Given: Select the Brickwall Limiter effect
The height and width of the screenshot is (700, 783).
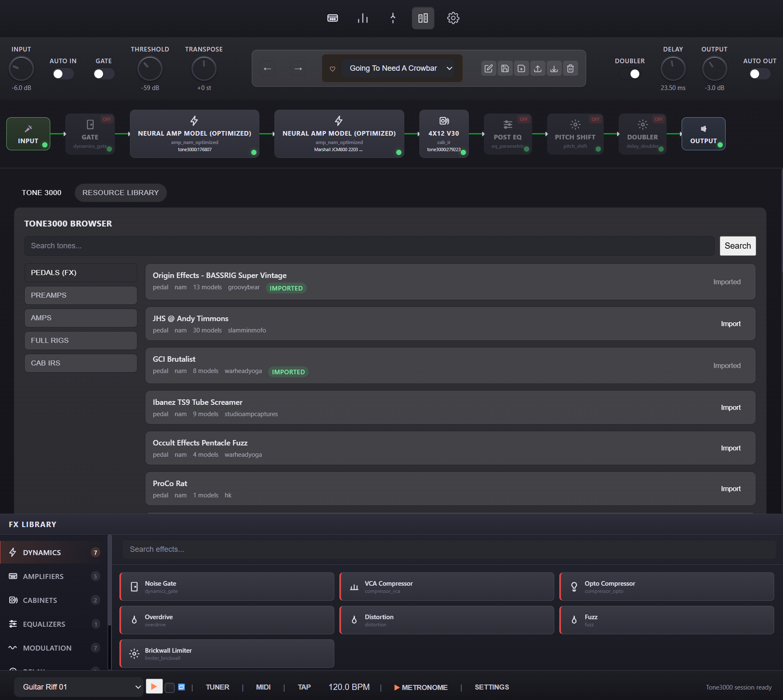Looking at the screenshot, I should click(227, 653).
